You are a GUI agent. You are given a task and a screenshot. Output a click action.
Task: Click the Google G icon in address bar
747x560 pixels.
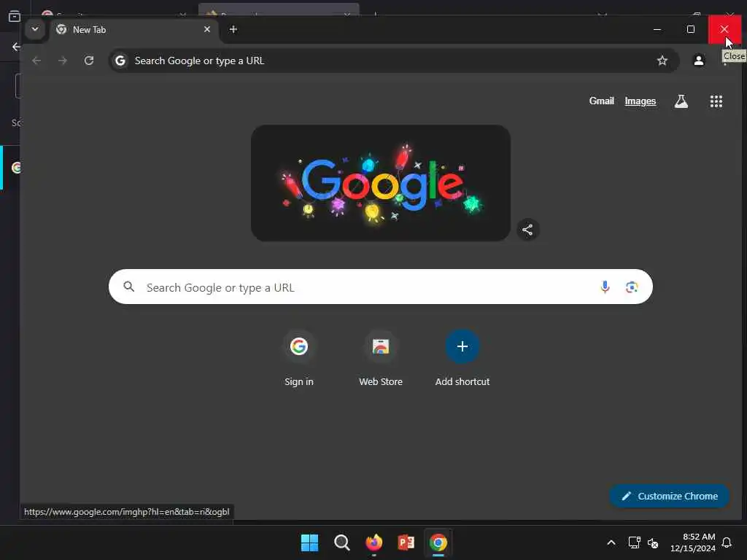(x=120, y=61)
